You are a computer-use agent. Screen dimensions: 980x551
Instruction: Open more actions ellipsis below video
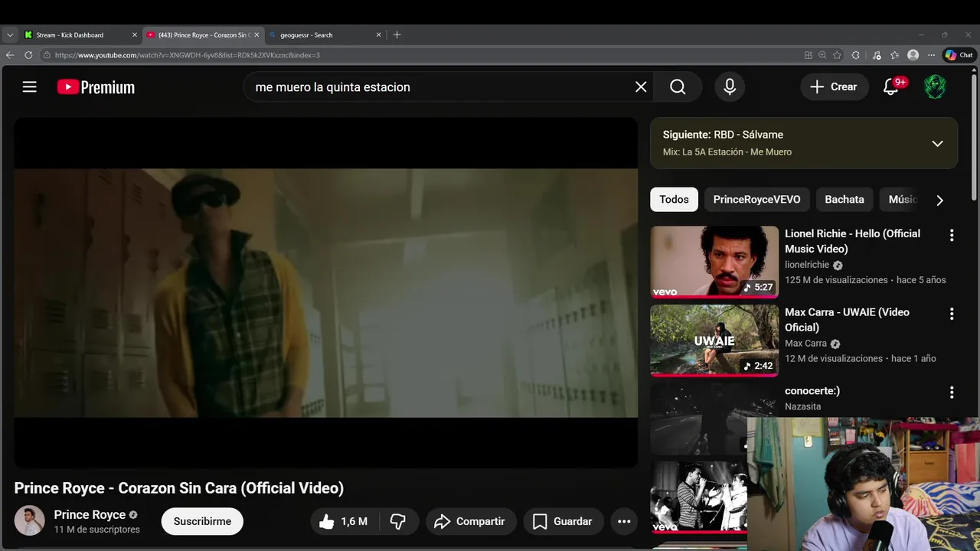pos(624,521)
